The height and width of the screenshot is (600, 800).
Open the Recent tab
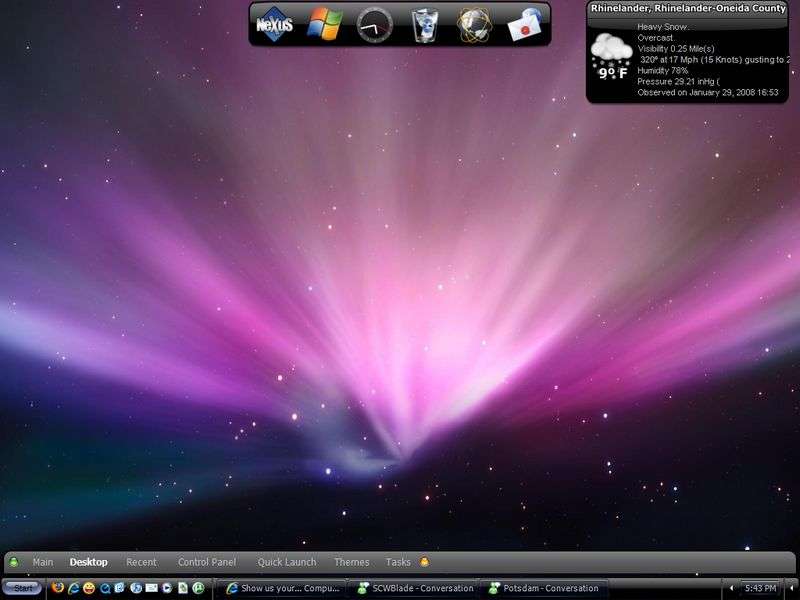point(141,562)
